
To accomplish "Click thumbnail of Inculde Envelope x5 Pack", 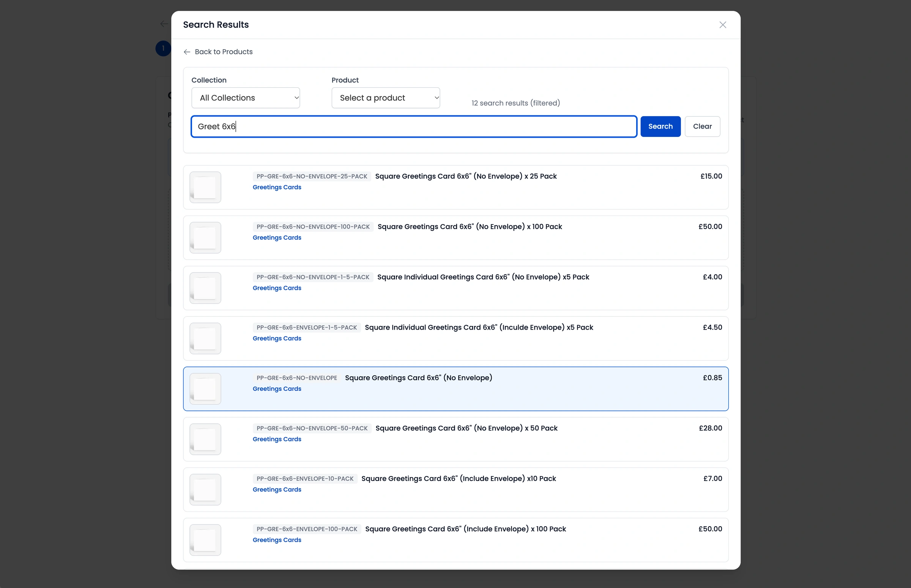I will click(x=205, y=338).
